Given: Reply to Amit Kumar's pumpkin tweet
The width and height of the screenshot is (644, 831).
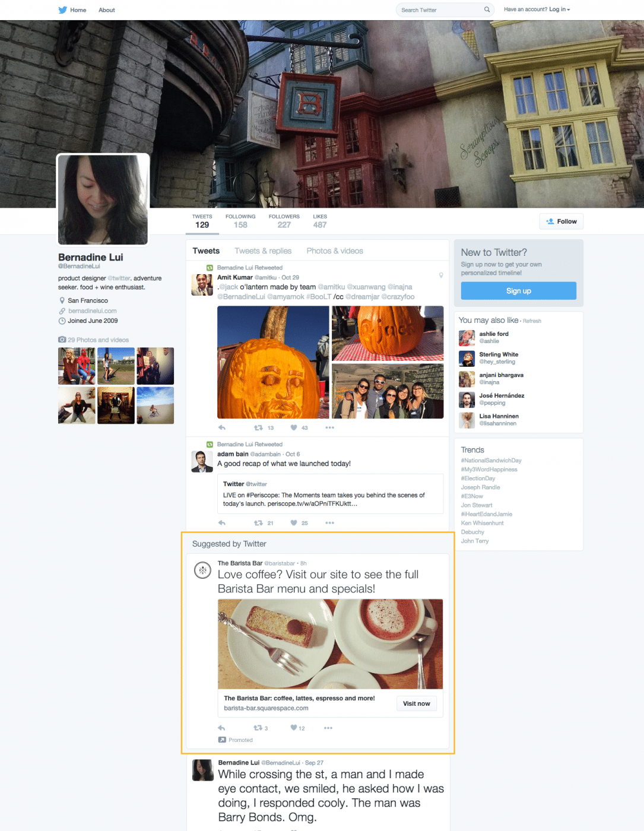Looking at the screenshot, I should click(222, 427).
